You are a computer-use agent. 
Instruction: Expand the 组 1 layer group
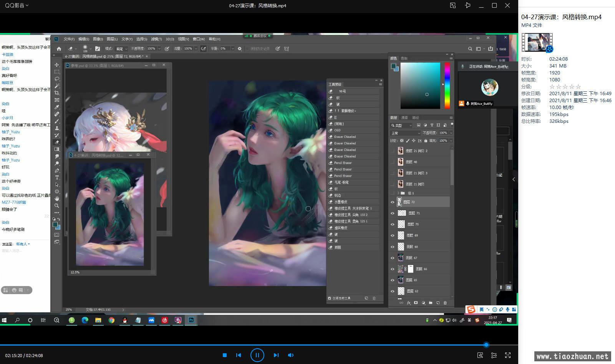[398, 193]
